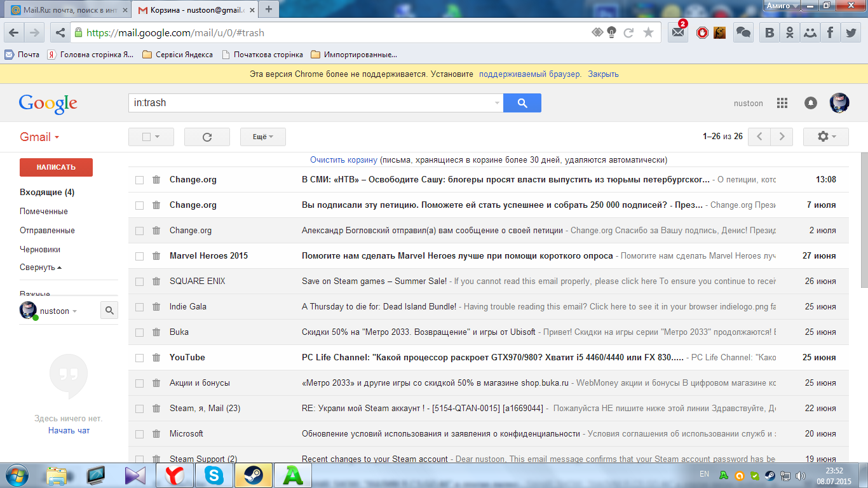The image size is (868, 488).
Task: Open the settings gear dropdown
Action: [826, 137]
